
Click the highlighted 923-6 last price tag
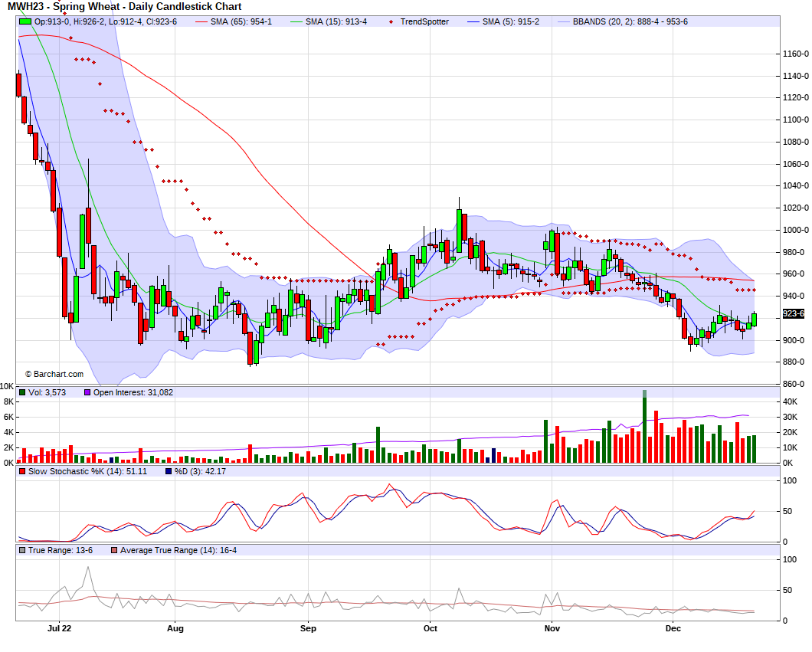794,314
